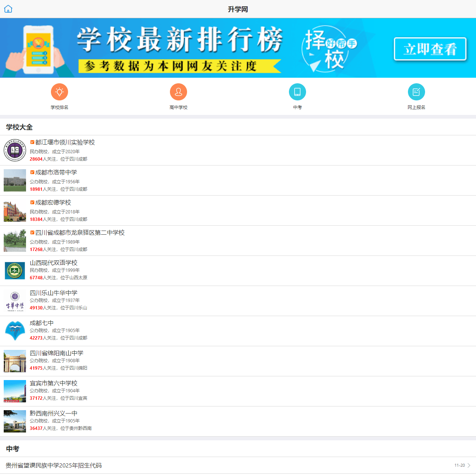Go to the home icon
Screen dimensions: 476x476
coord(8,9)
